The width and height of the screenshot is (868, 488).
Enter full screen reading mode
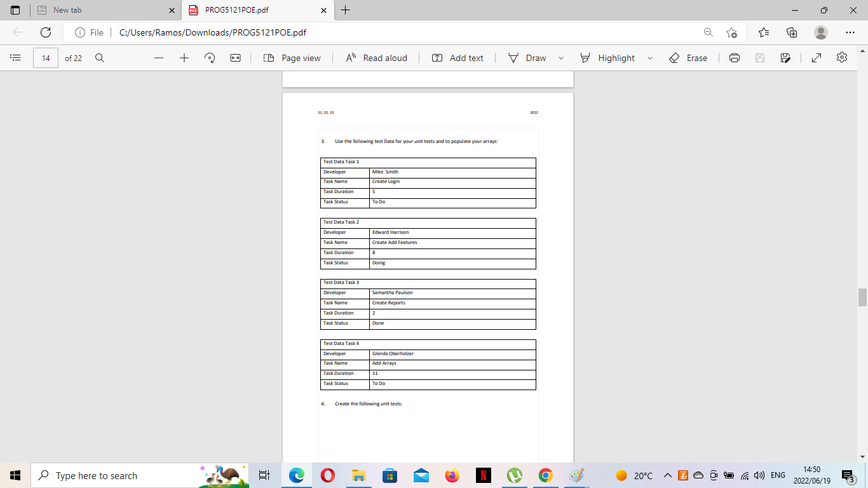pos(816,58)
